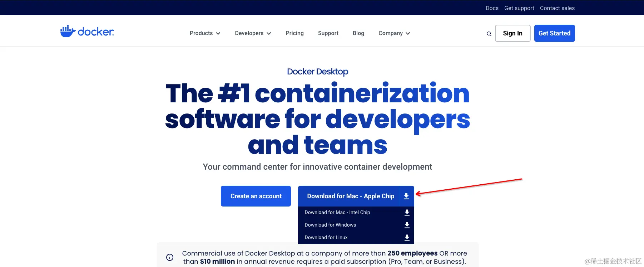The height and width of the screenshot is (267, 644).
Task: Click download icon for Mac Intel Chip
Action: [x=407, y=213]
